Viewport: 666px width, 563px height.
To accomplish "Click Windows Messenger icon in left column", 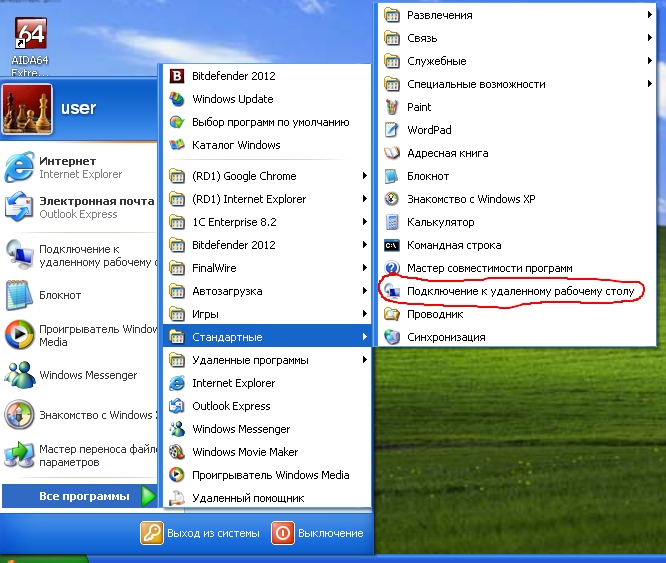I will coord(19,375).
